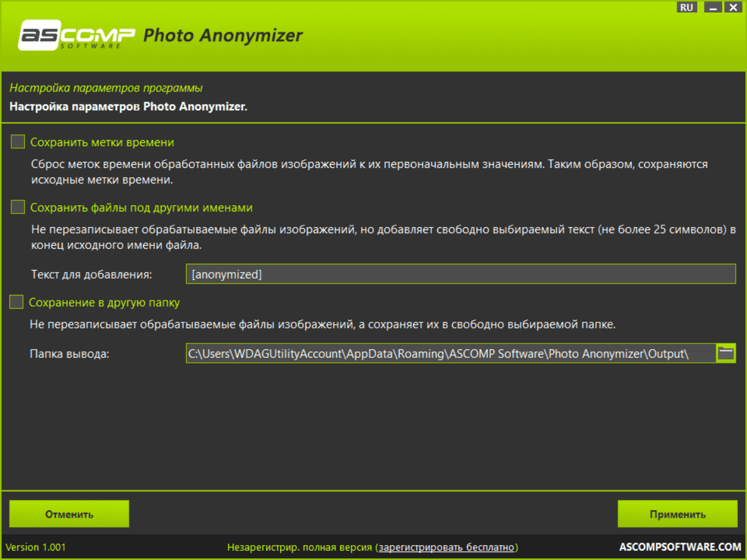Viewport: 747px width, 560px height.
Task: Minimize the Photo Anonymizer window
Action: click(713, 7)
